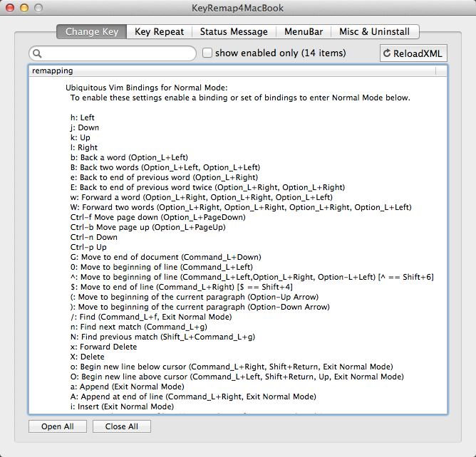Click the 'Ctrl-p Up' line
Image resolution: width=476 pixels, height=457 pixels.
coord(88,247)
